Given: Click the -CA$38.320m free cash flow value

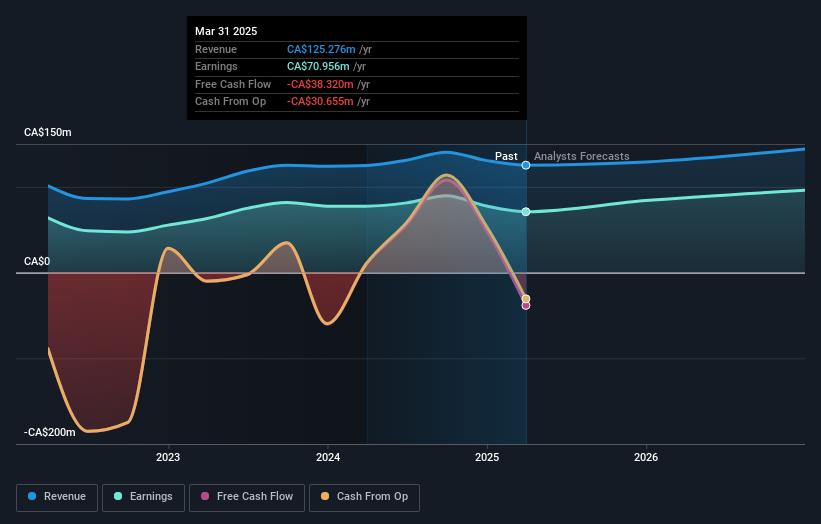Looking at the screenshot, I should (x=320, y=84).
